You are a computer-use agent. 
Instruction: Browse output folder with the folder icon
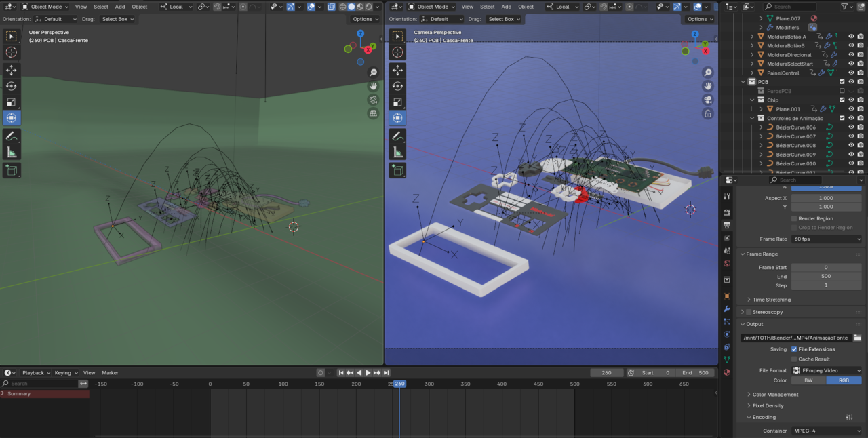click(x=857, y=338)
